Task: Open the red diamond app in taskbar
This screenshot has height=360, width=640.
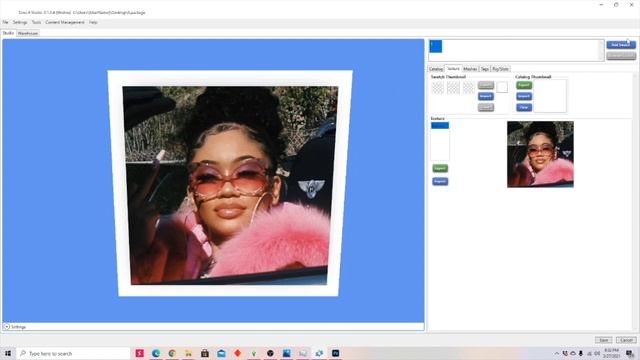Action: click(x=238, y=353)
